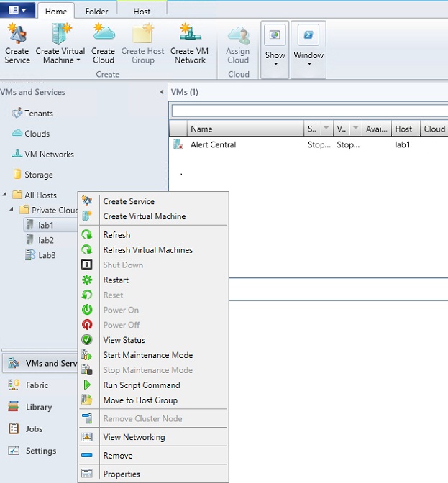Switch to the Home ribbon tab
448x483 pixels.
(x=56, y=11)
